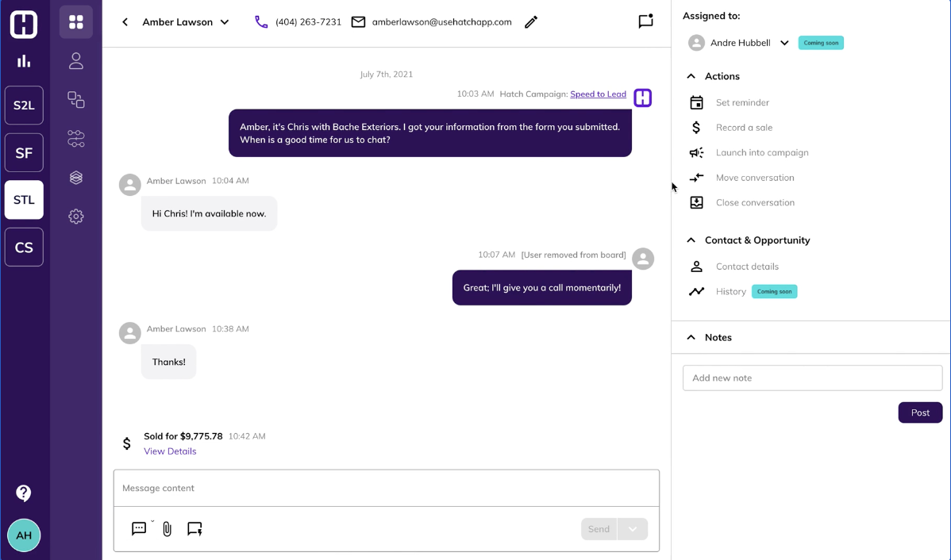
Task: Click View Details under the sale record
Action: pos(170,451)
